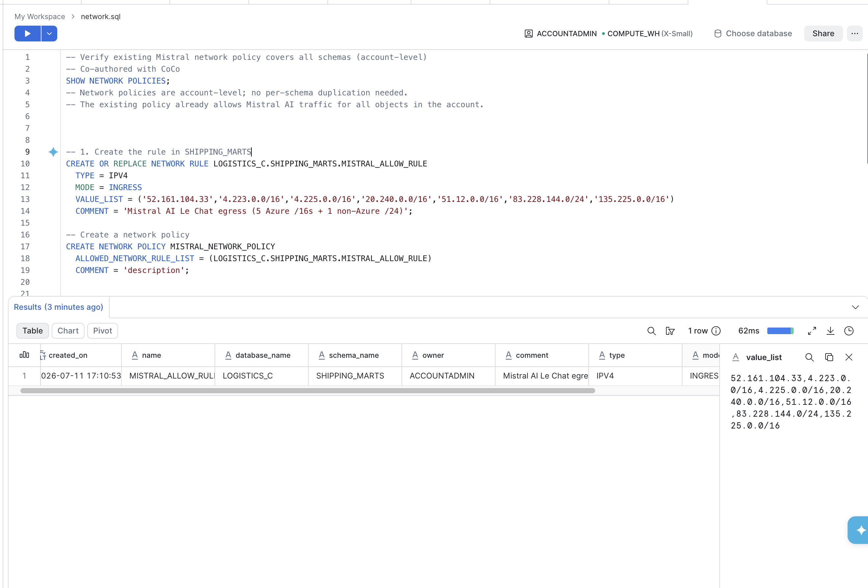
Task: Click the mode column header
Action: [x=701, y=355]
